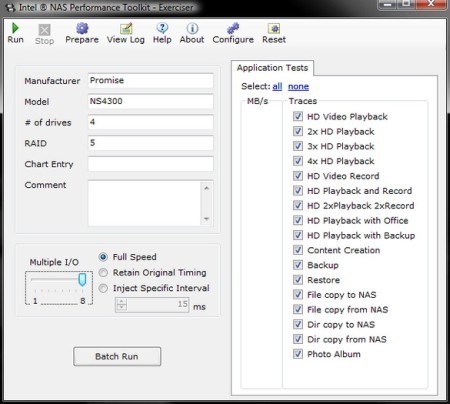
Task: Toggle File copy to NAS
Action: pyautogui.click(x=298, y=294)
